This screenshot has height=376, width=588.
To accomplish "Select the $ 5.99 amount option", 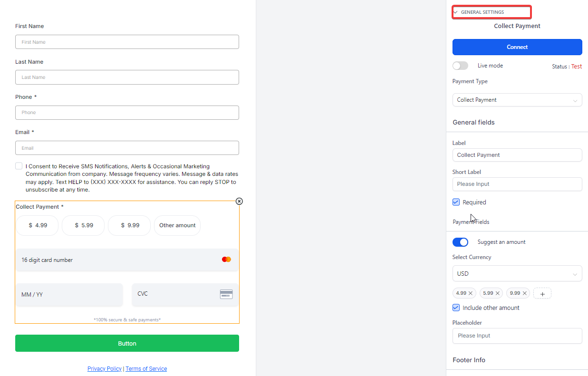I will tap(83, 225).
